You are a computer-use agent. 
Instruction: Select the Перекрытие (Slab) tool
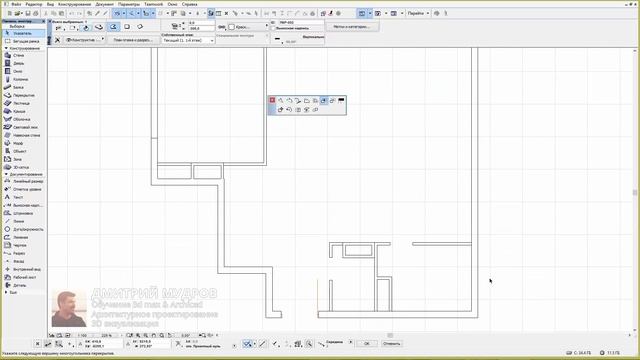[23, 95]
